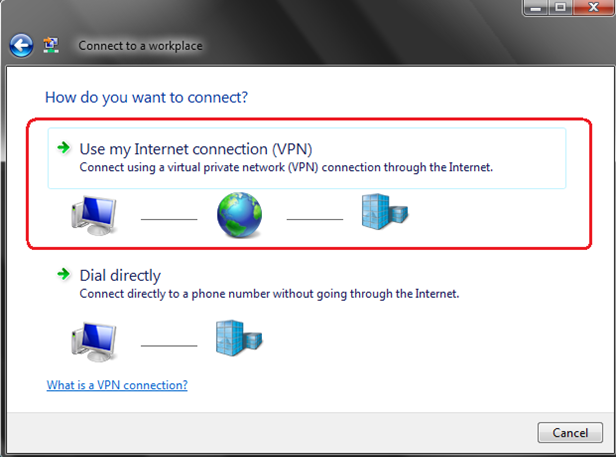Click the server building icon in the dial-up diagram
Image resolution: width=616 pixels, height=457 pixels.
[x=240, y=338]
